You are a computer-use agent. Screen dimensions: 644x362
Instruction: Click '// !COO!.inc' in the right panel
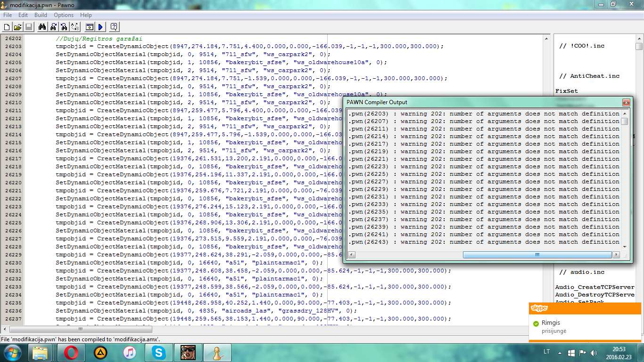point(581,46)
